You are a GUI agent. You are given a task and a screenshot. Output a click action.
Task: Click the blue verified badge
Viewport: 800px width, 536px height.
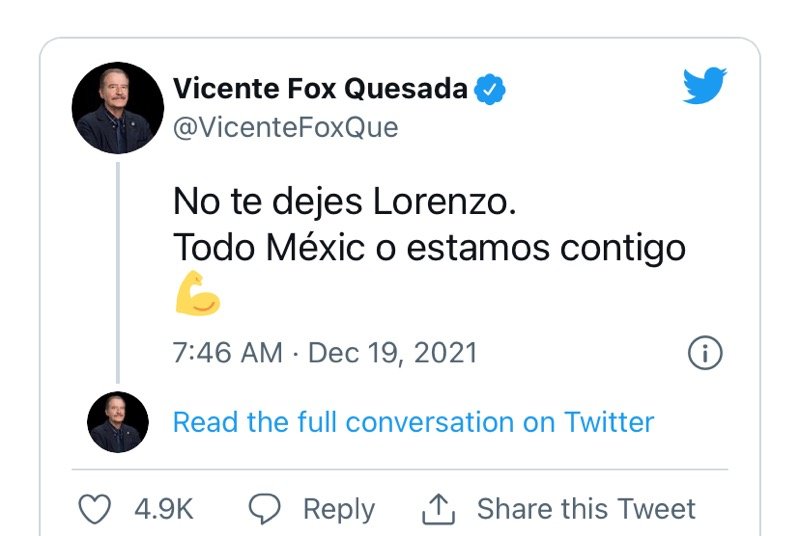point(489,89)
